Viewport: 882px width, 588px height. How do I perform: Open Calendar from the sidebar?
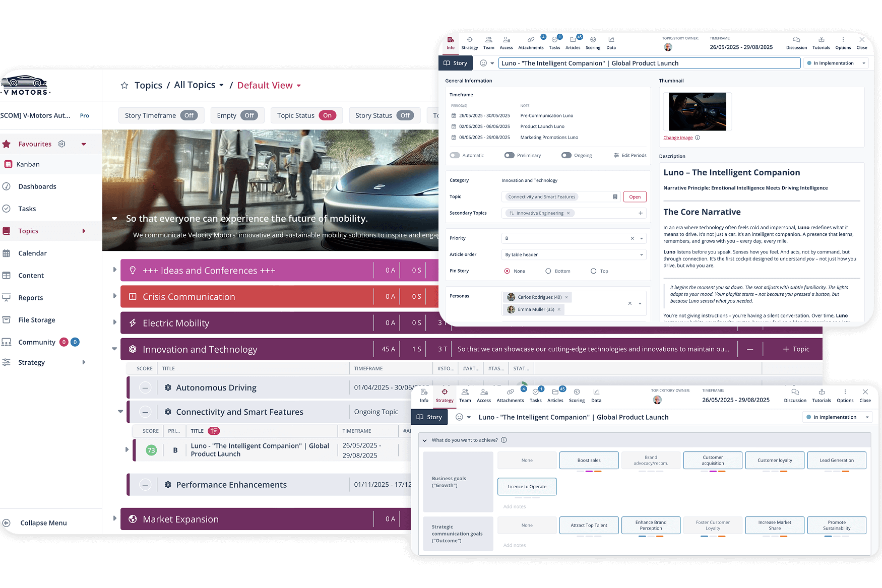pos(32,253)
